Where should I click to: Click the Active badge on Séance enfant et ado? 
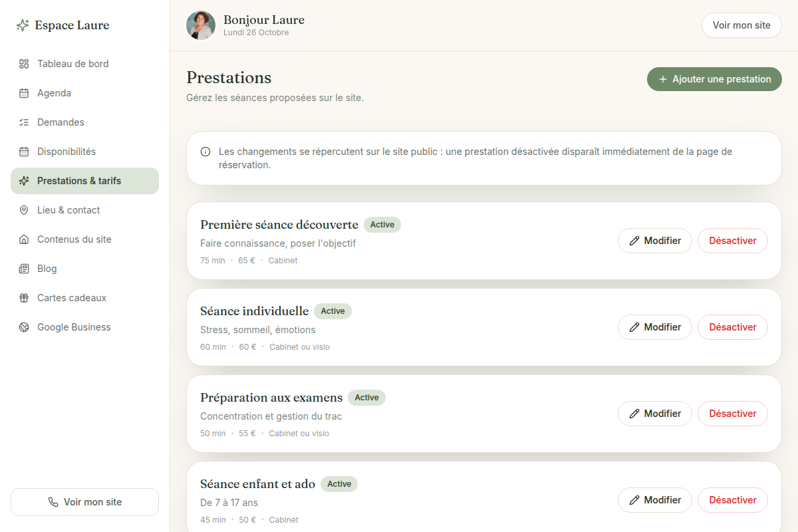point(339,484)
